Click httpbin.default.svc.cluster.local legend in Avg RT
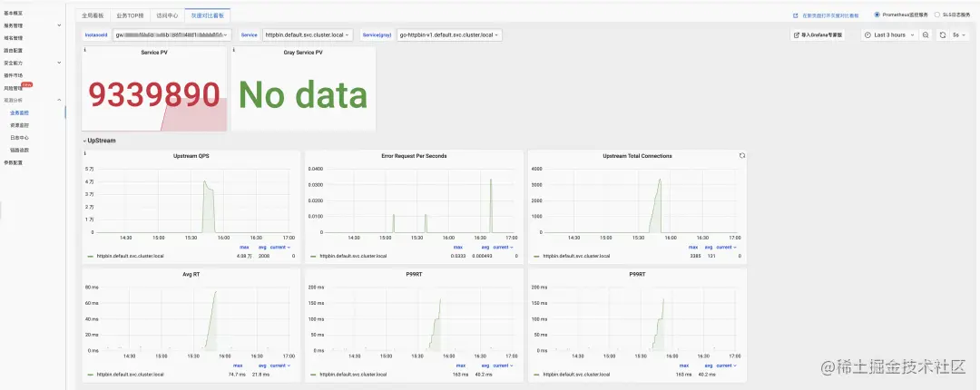The width and height of the screenshot is (980, 390). (x=130, y=375)
